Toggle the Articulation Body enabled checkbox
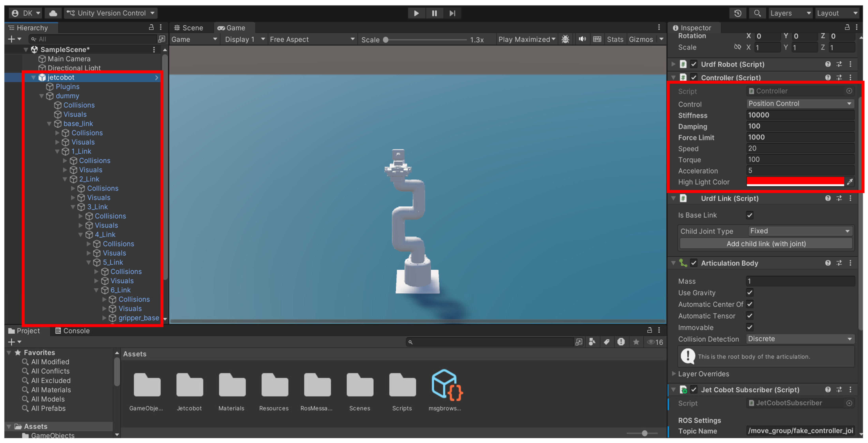 [x=694, y=263]
